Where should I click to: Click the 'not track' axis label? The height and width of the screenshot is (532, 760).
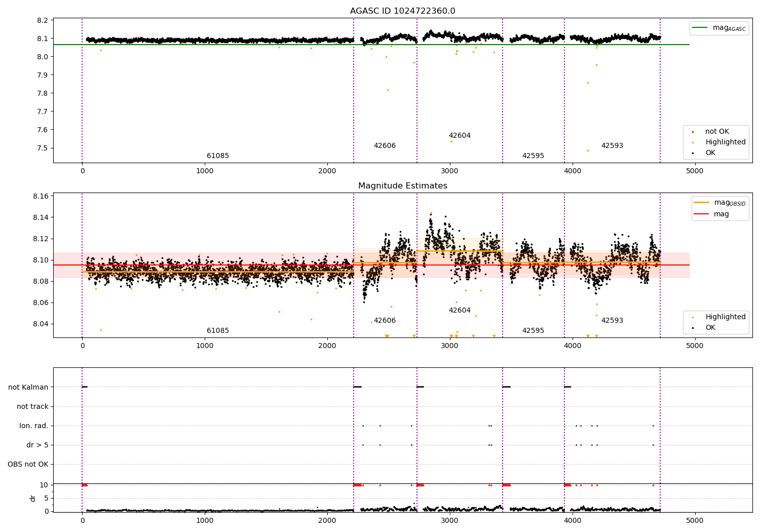click(32, 407)
